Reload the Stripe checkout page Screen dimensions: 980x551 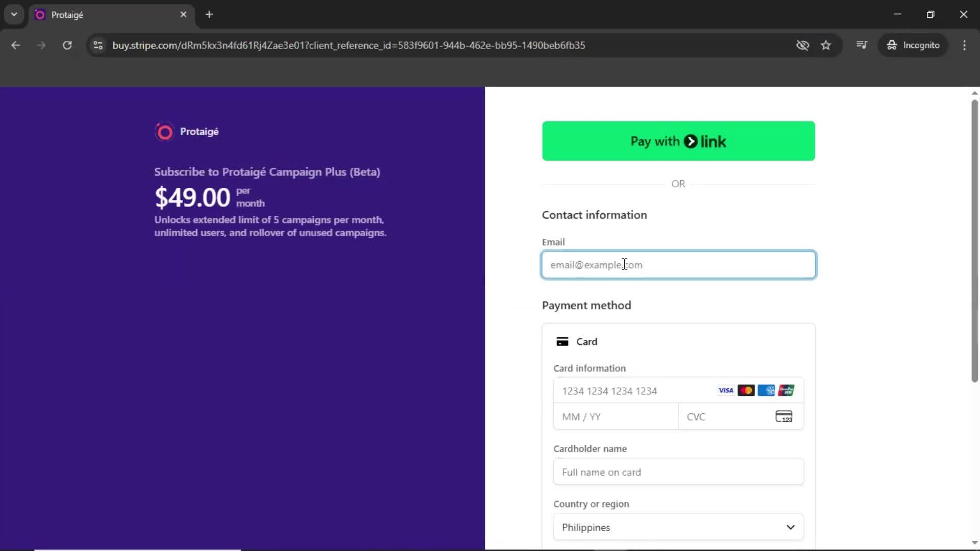(67, 45)
